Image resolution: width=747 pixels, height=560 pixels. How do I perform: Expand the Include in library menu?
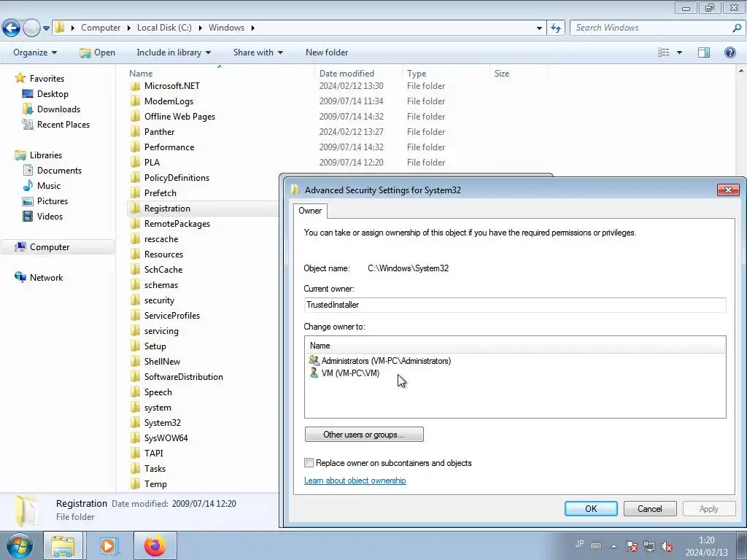(174, 52)
